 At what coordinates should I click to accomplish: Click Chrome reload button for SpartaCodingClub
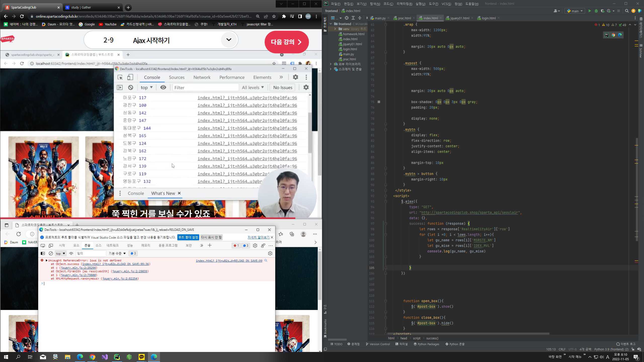point(22,16)
